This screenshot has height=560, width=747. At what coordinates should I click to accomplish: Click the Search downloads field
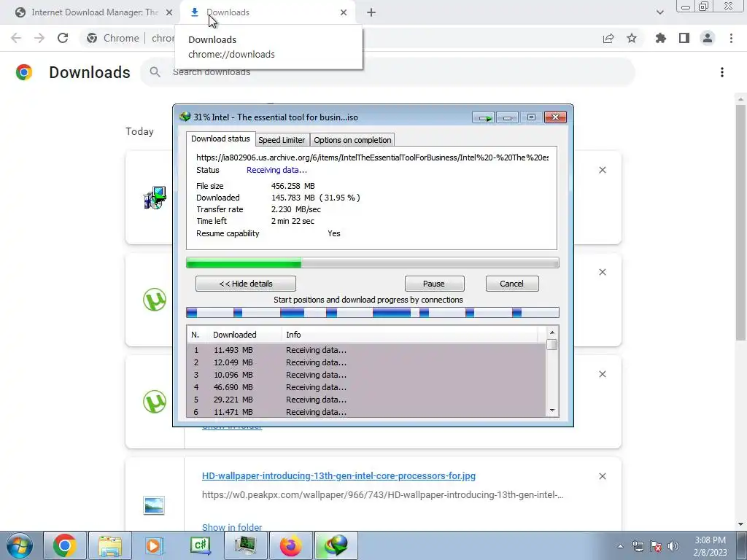point(387,72)
